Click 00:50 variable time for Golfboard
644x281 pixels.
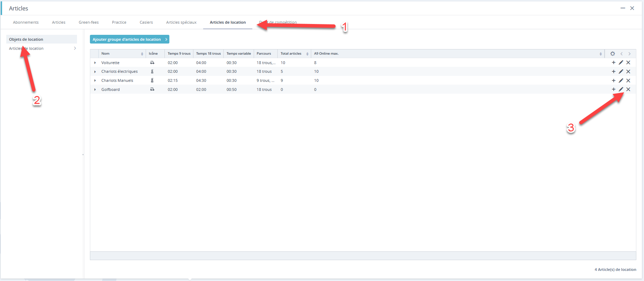click(231, 89)
